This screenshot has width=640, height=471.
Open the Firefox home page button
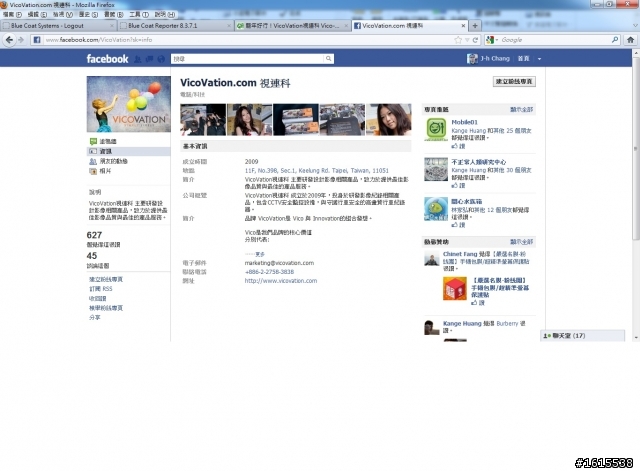(631, 40)
